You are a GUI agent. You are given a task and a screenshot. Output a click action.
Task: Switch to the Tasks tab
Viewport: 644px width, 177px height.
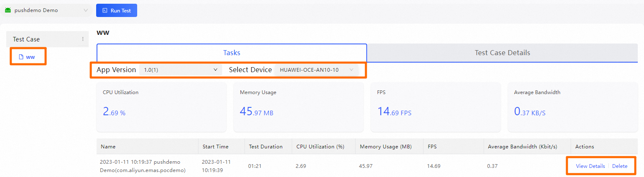tap(232, 53)
